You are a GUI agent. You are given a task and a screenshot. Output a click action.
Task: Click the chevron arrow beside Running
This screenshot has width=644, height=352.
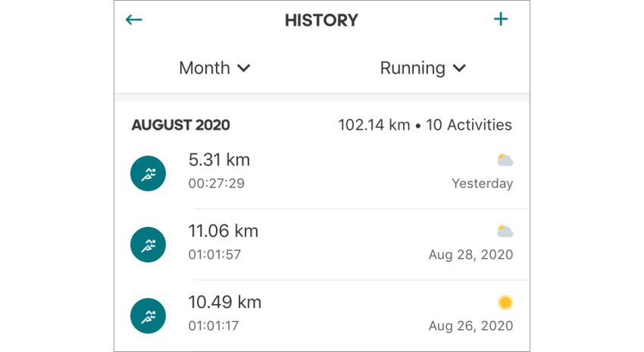pyautogui.click(x=459, y=68)
